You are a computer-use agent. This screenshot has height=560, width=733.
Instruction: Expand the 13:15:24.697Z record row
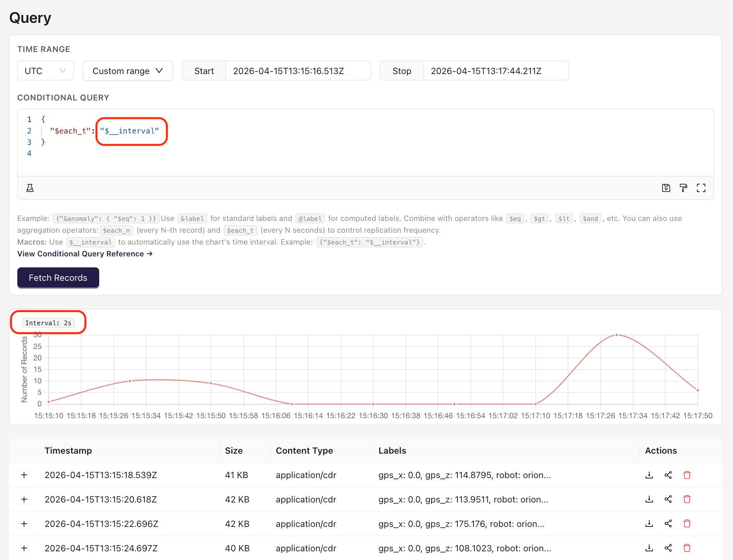tap(24, 548)
